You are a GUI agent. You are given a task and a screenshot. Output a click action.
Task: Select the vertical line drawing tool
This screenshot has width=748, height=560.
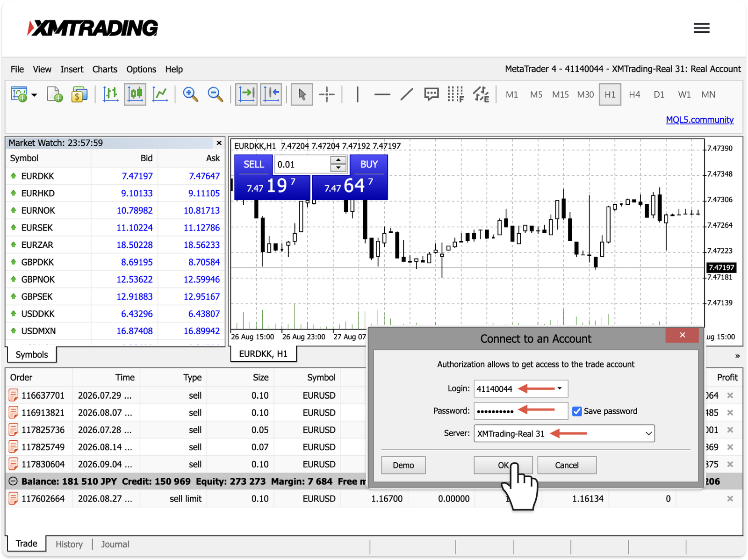(358, 94)
